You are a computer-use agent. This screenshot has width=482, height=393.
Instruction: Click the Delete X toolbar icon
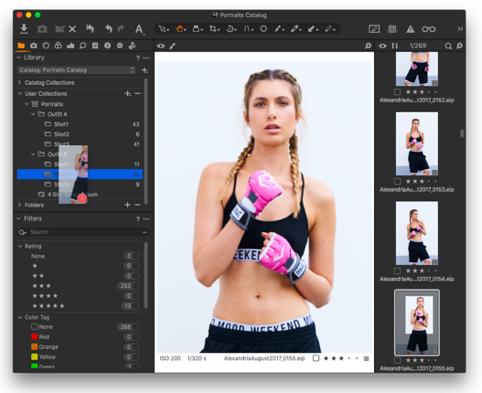(x=72, y=29)
